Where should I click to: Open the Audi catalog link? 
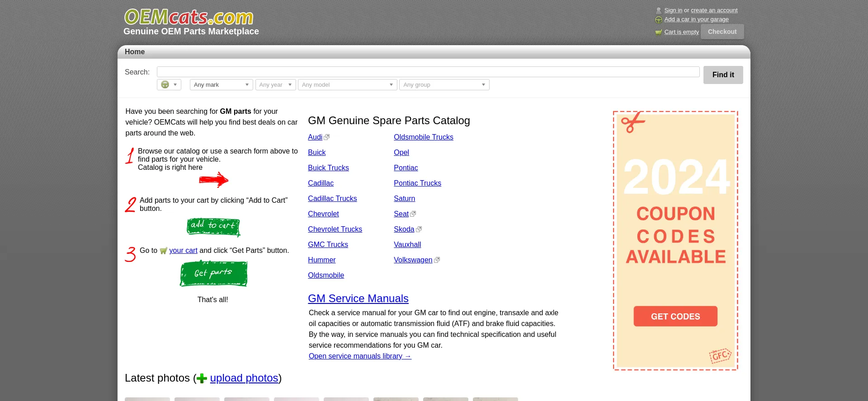point(315,137)
